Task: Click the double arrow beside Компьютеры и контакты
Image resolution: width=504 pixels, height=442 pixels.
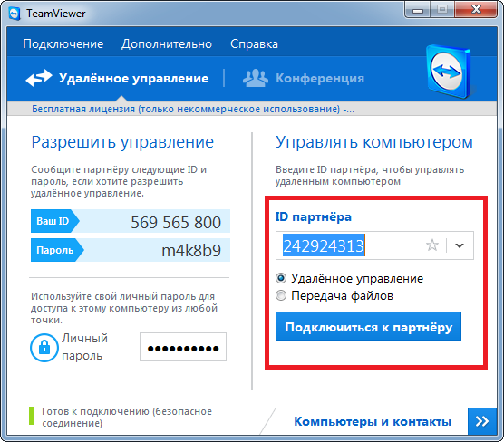Action: pos(482,421)
